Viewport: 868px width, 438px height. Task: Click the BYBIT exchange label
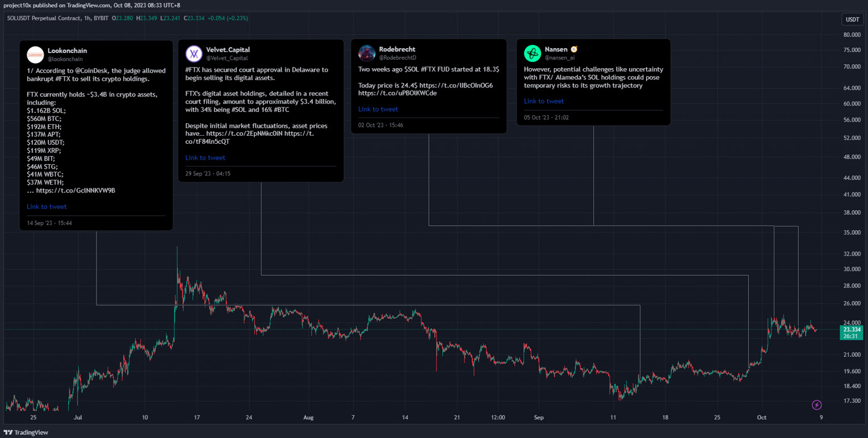click(x=102, y=18)
